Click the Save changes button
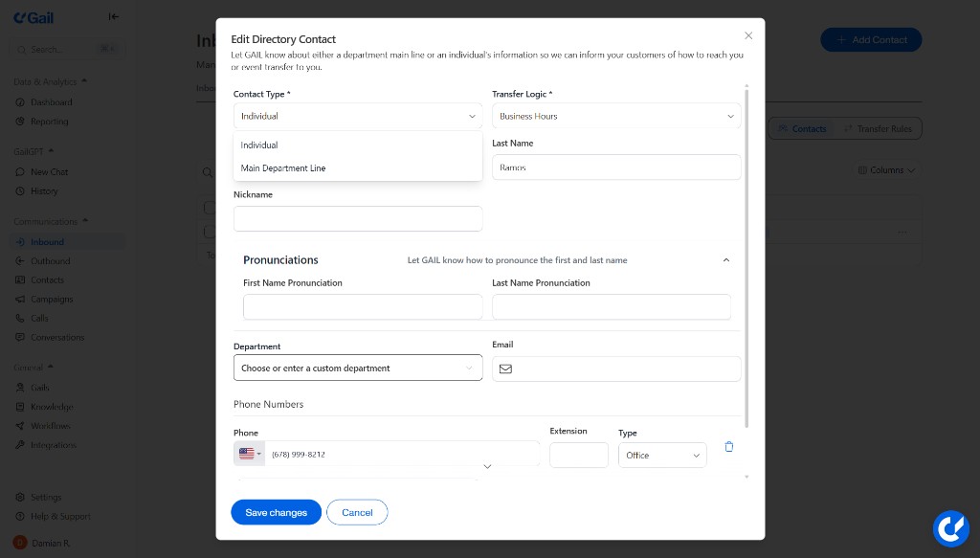This screenshot has width=980, height=558. (x=276, y=512)
